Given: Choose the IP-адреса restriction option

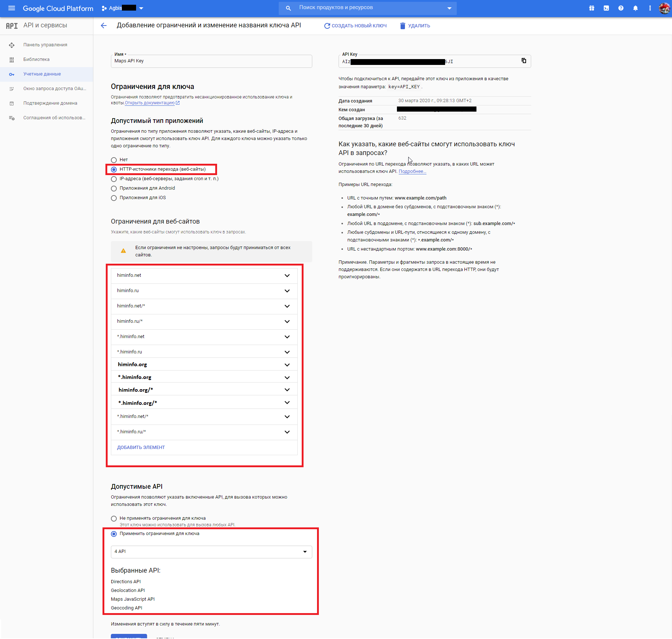Looking at the screenshot, I should [x=114, y=179].
